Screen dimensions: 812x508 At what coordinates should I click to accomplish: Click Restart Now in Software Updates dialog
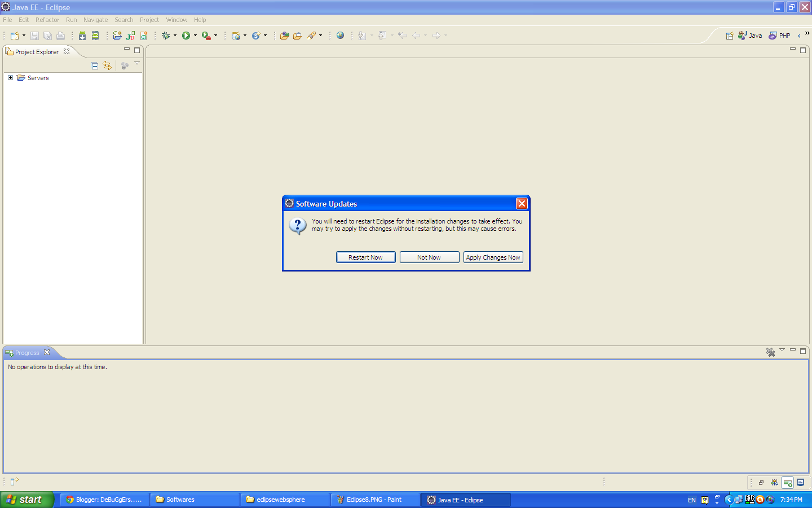point(365,257)
